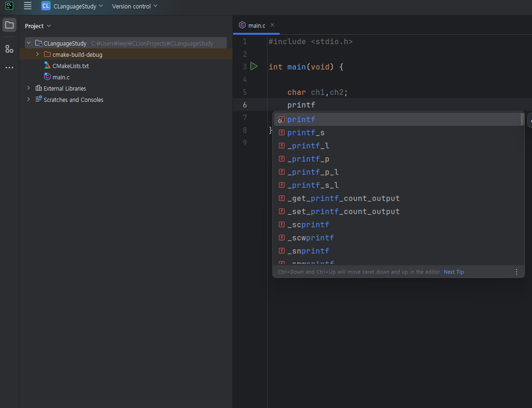The height and width of the screenshot is (408, 532).
Task: Click the main.c tree file icon
Action: tap(47, 77)
